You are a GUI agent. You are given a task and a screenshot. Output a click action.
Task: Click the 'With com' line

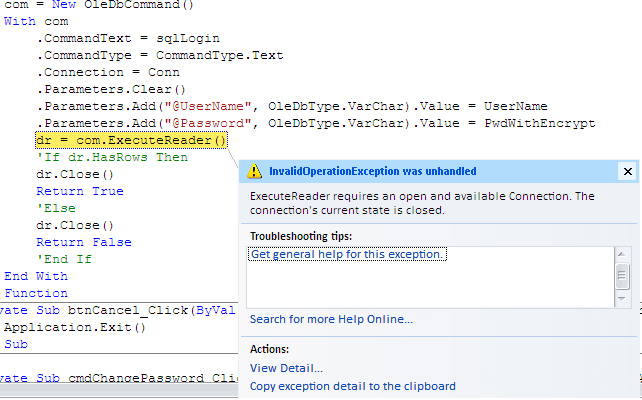coord(36,21)
